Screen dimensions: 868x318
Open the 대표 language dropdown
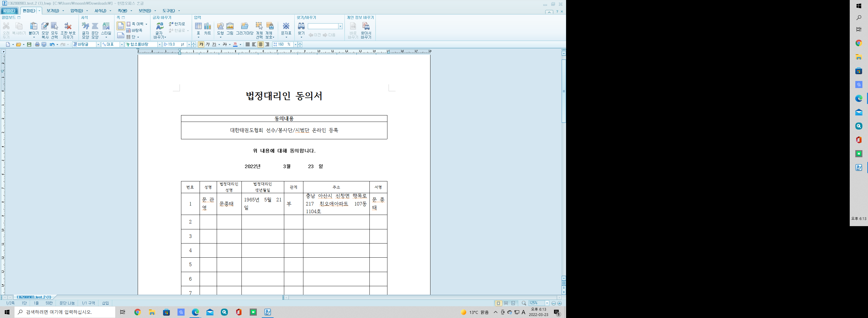(x=122, y=44)
